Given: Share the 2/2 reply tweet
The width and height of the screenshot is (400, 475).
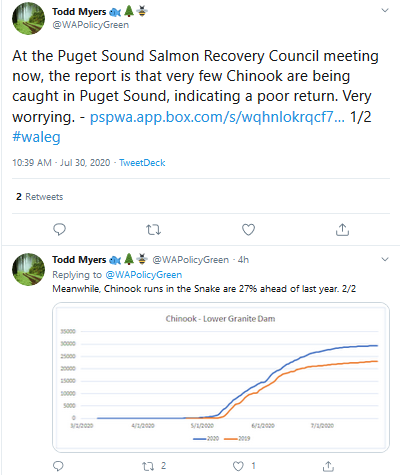Looking at the screenshot, I should (x=328, y=466).
